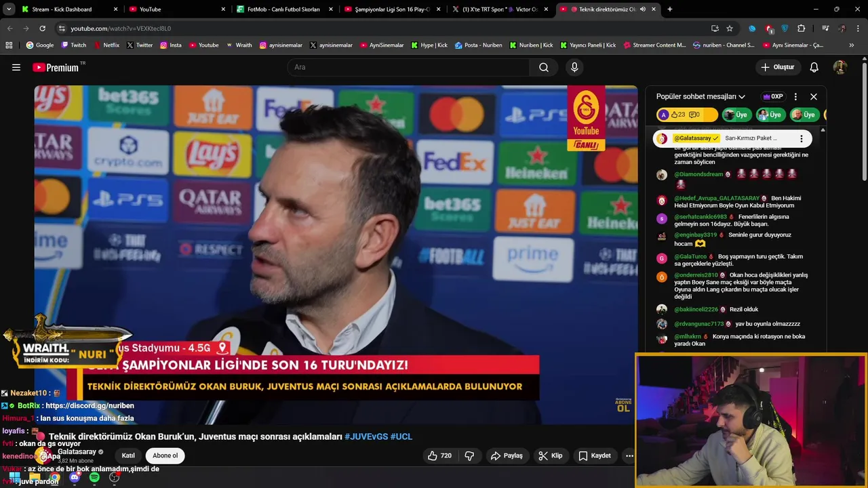Screen dimensions: 868x488
Task: Close the live chat panel
Action: [814, 96]
